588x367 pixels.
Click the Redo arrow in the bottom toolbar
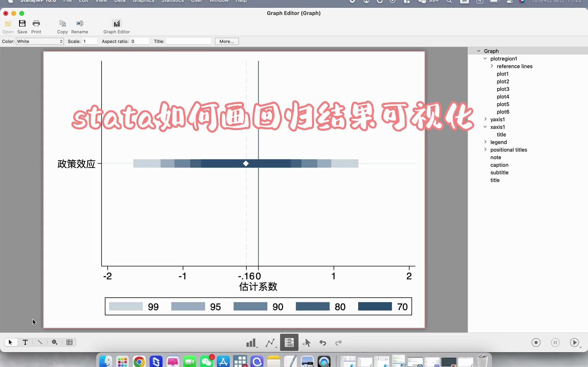[338, 343]
